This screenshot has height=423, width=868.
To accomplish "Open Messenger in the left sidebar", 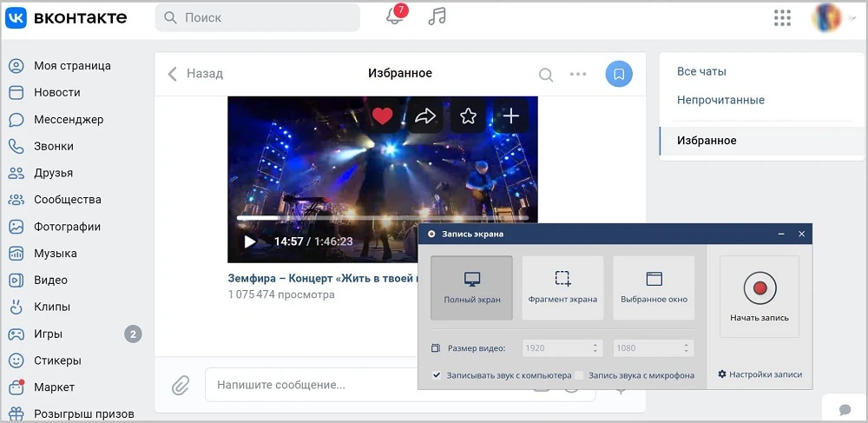I will 68,119.
